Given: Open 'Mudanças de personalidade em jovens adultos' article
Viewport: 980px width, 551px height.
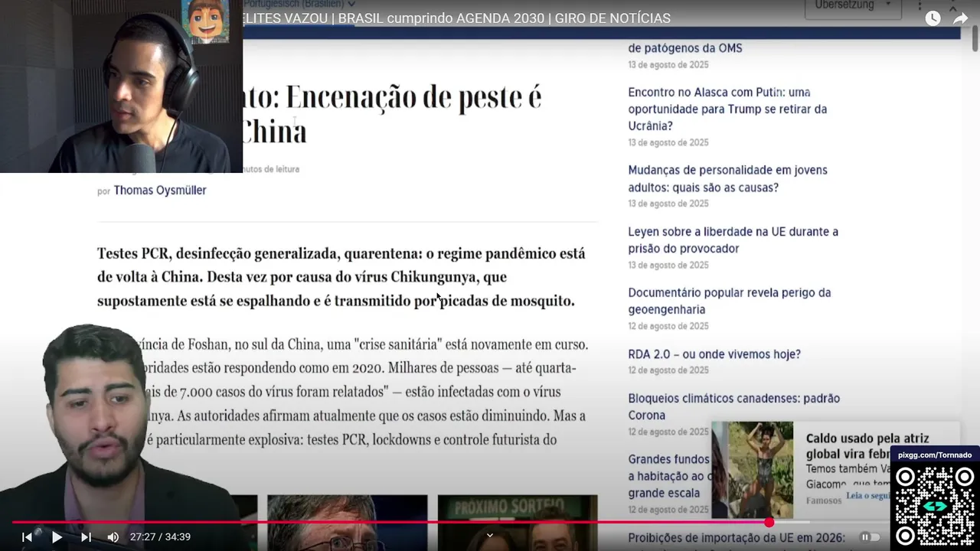Looking at the screenshot, I should [727, 178].
